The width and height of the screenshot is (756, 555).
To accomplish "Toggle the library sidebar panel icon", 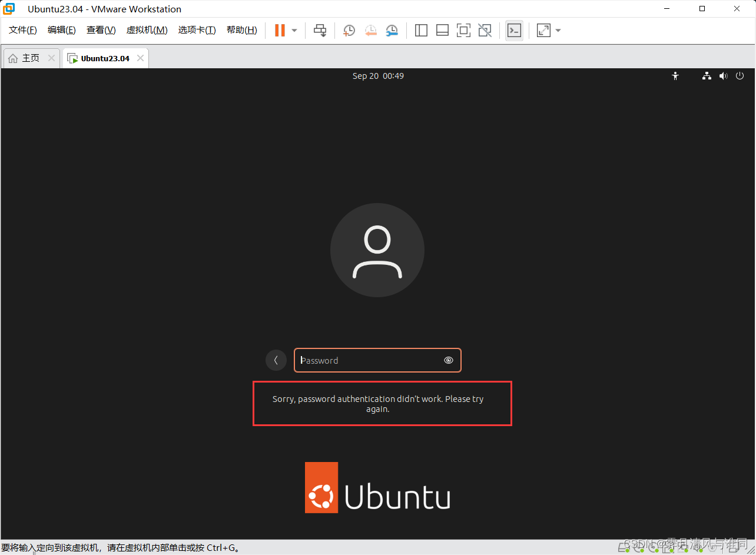I will point(421,30).
